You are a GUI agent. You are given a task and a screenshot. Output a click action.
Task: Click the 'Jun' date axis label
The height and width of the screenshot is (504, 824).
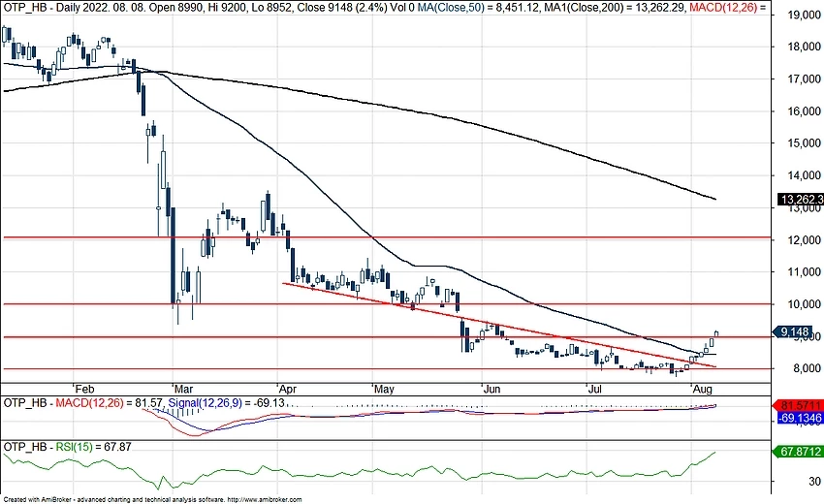[491, 390]
